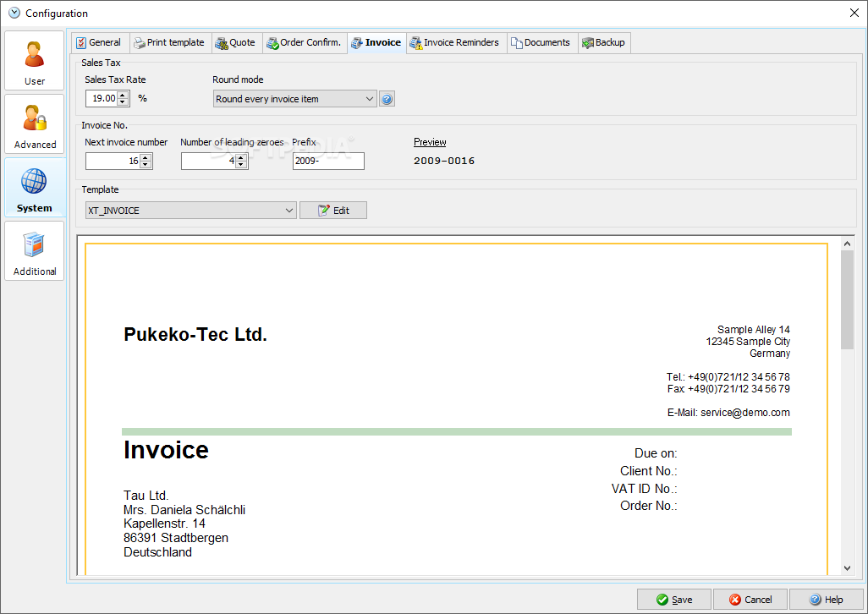Image resolution: width=868 pixels, height=614 pixels.
Task: Click the preview number 2009-0016
Action: [444, 161]
